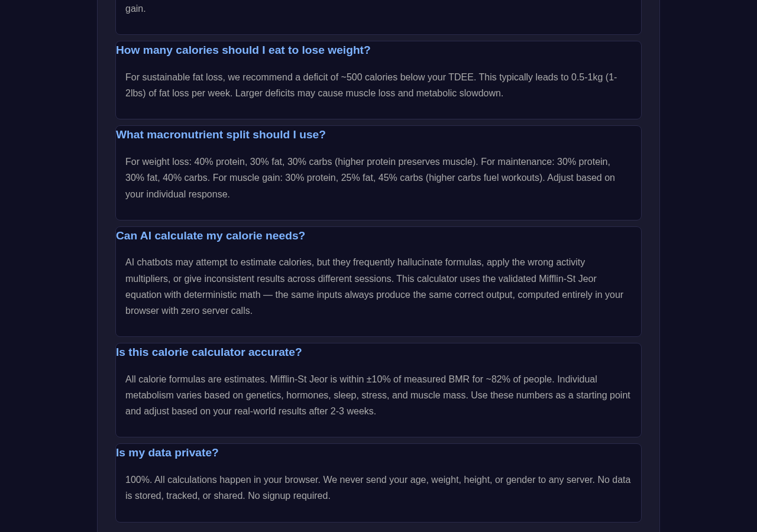Select the macronutrient split answer text
This screenshot has width=757, height=532.
(x=378, y=178)
